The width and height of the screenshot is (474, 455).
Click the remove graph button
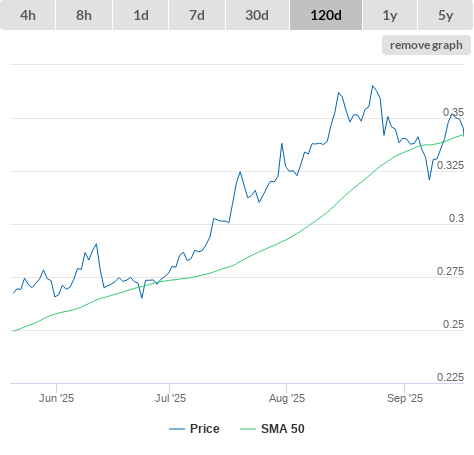[426, 45]
